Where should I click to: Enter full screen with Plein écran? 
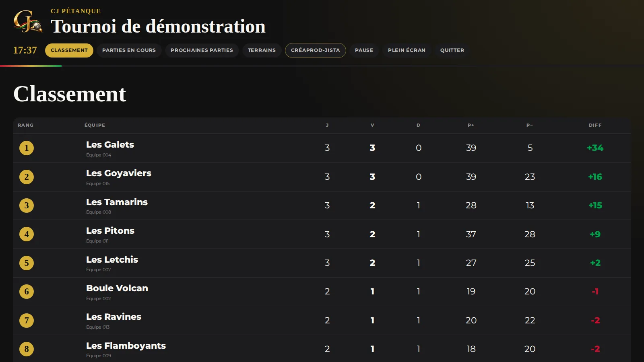point(407,50)
